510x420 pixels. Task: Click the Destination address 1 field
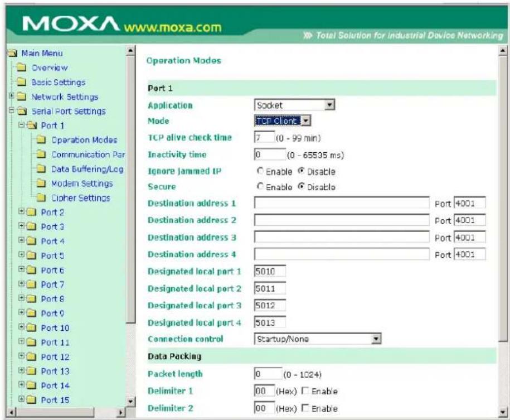342,203
